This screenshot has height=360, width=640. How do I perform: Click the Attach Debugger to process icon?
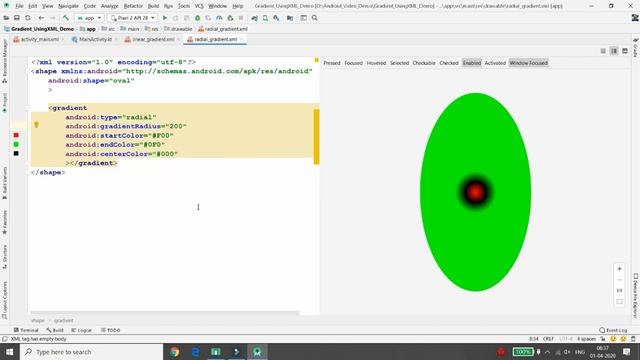[230, 18]
